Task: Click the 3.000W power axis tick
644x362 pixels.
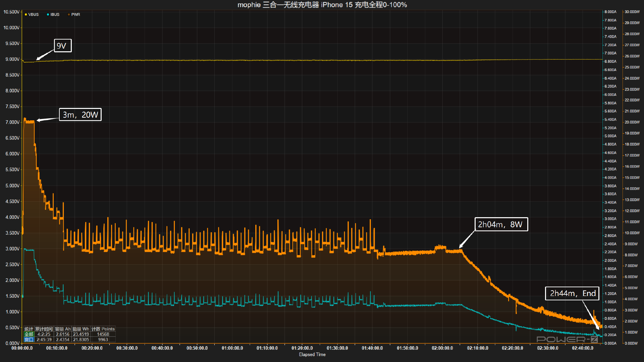Action: pos(631,310)
